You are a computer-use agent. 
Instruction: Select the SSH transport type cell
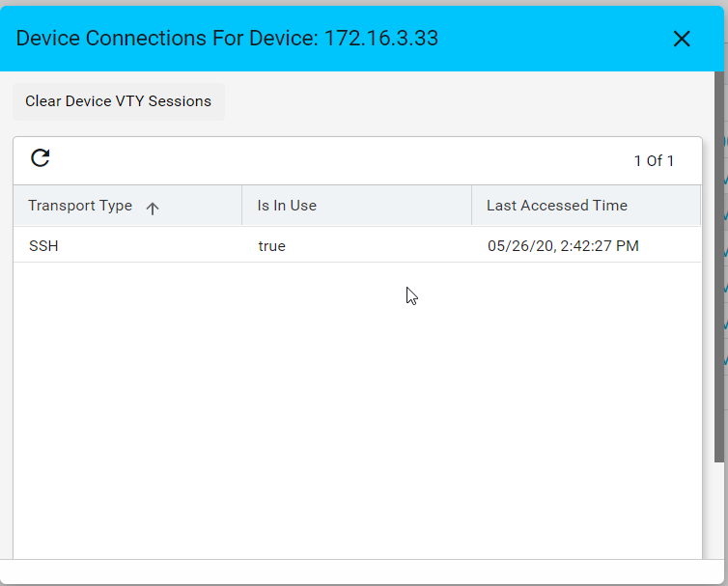click(43, 245)
